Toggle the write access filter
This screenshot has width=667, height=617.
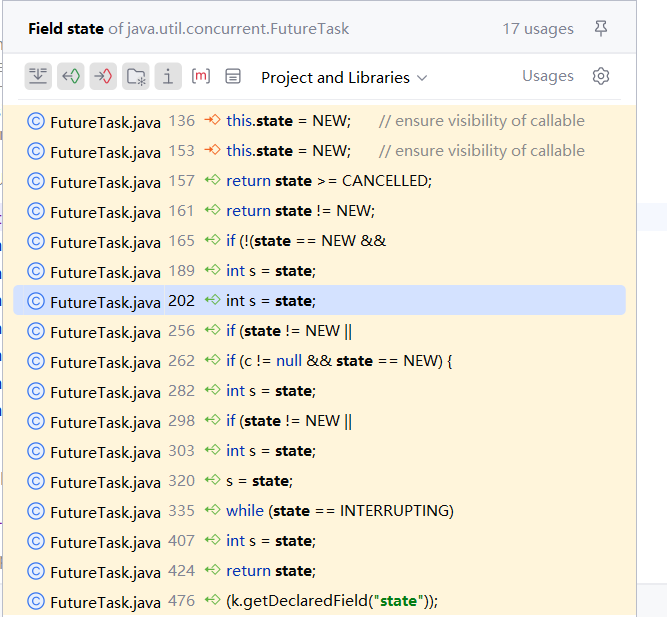103,76
